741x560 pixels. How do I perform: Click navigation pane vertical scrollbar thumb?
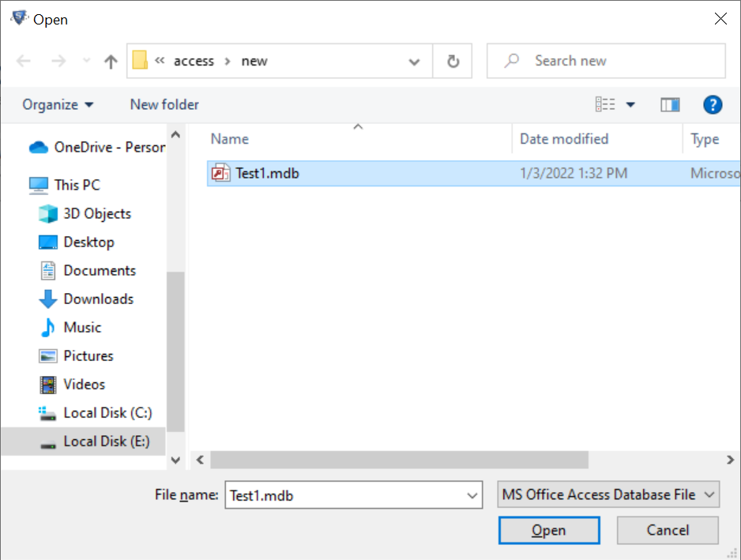coord(175,352)
